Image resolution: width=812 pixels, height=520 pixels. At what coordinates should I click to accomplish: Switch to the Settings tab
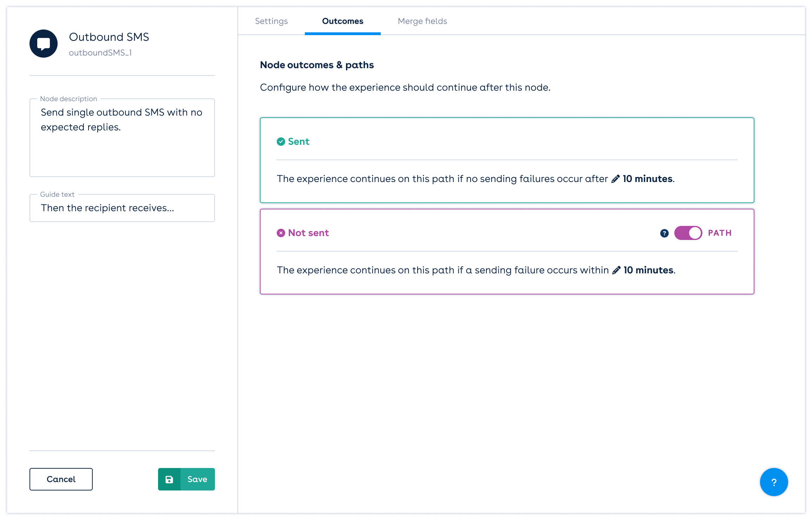tap(271, 21)
